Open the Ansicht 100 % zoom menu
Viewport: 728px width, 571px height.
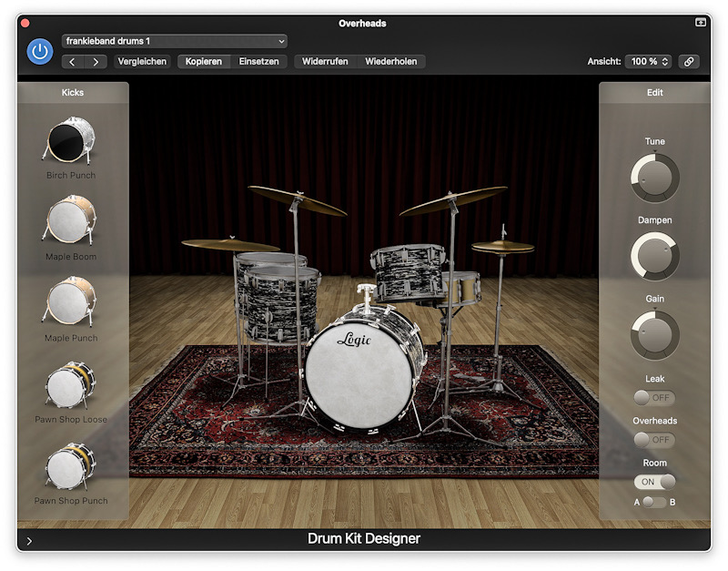[649, 62]
